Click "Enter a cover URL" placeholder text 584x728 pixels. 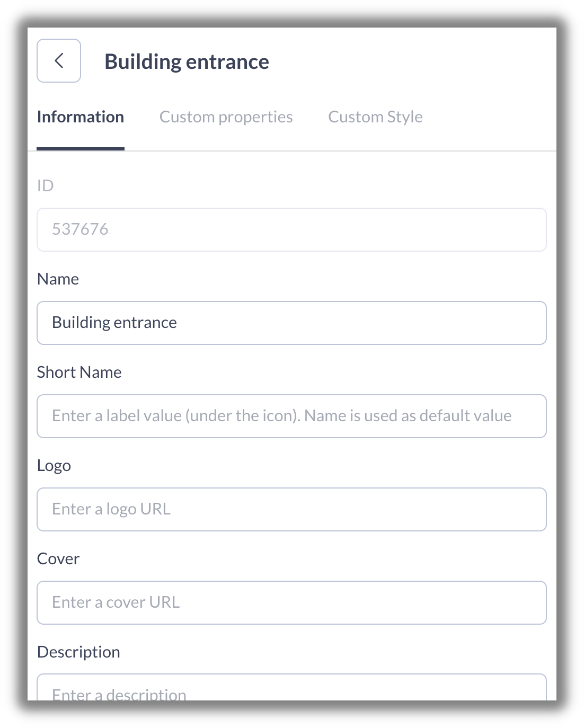(116, 602)
